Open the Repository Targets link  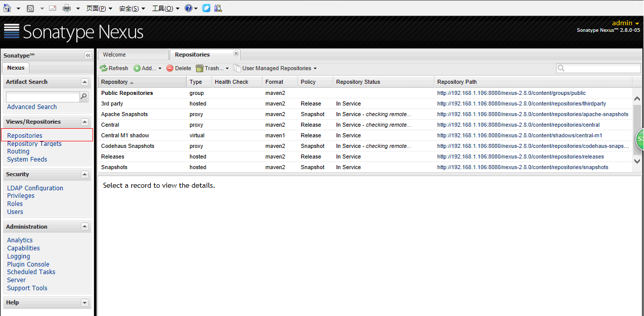[x=34, y=144]
